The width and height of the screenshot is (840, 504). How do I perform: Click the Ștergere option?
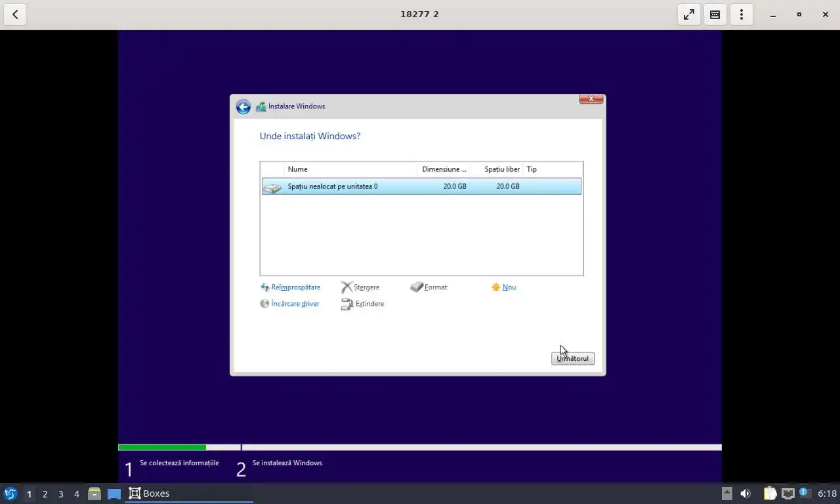click(x=366, y=287)
